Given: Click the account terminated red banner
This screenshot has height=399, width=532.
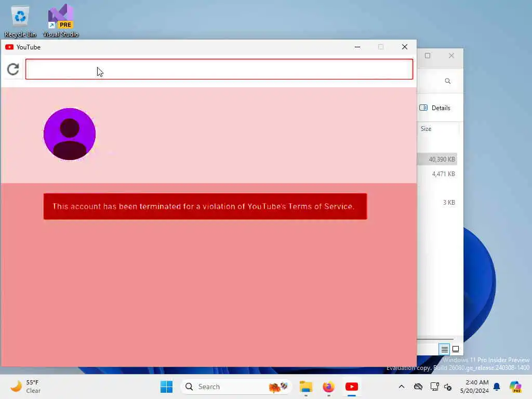Looking at the screenshot, I should pos(205,206).
